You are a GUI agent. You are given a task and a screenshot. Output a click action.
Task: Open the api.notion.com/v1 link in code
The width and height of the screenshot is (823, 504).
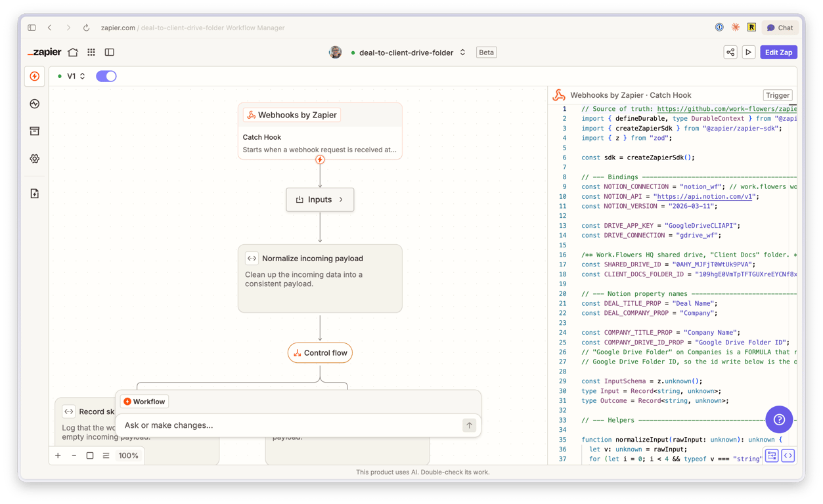coord(706,196)
